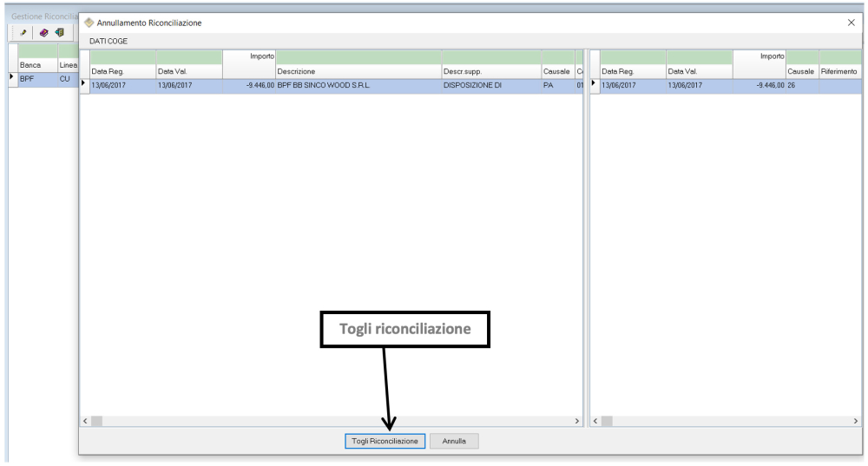Screen dimensions: 868x466
Task: Select the left grid row indicator arrow
Action: point(84,85)
